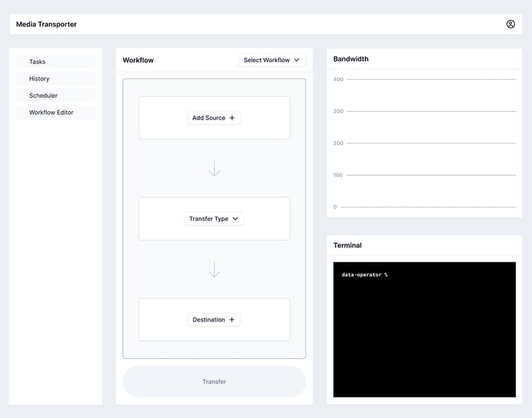Expand the Transfer Type dropdown

[x=214, y=219]
